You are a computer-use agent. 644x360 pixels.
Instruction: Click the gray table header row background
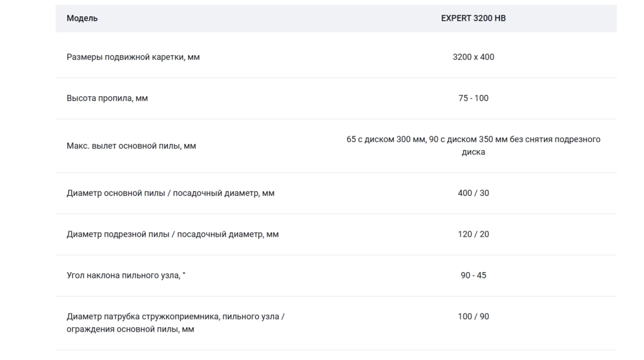(336, 18)
